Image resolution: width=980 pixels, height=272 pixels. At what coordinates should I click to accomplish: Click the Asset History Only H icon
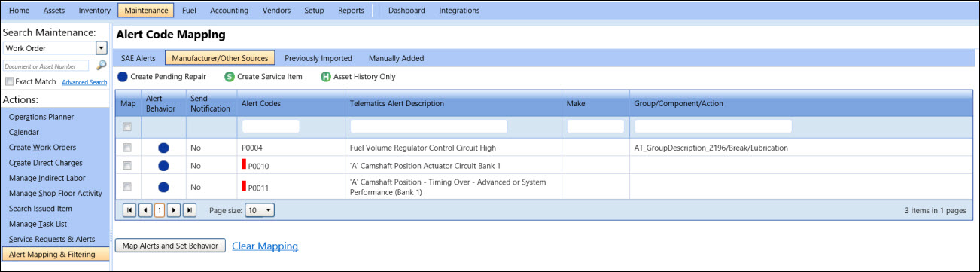(326, 76)
